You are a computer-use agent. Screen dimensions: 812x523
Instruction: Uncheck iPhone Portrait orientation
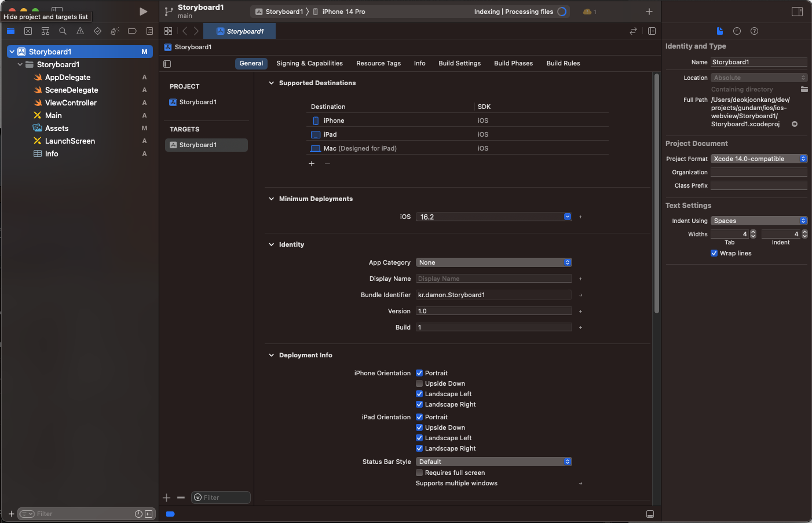tap(419, 373)
